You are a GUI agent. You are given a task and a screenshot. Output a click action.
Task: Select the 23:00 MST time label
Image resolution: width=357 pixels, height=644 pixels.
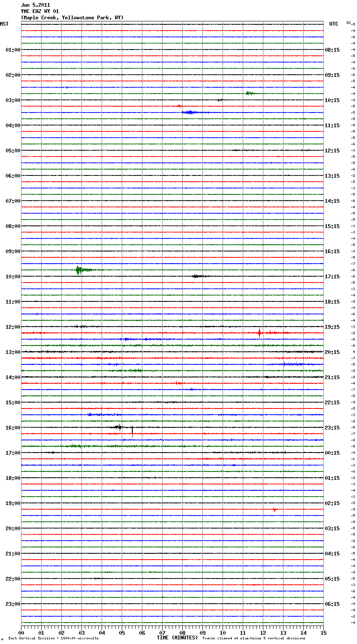(x=13, y=604)
